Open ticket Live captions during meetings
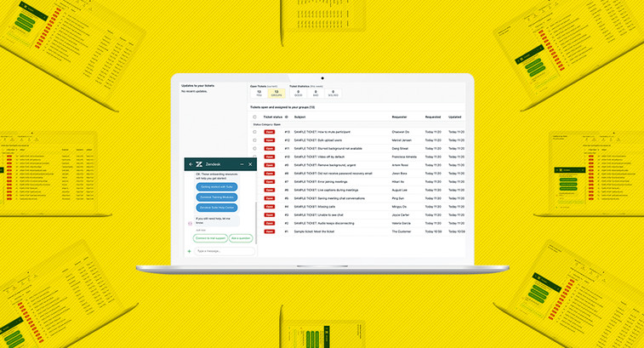The image size is (644, 348). pyautogui.click(x=326, y=190)
